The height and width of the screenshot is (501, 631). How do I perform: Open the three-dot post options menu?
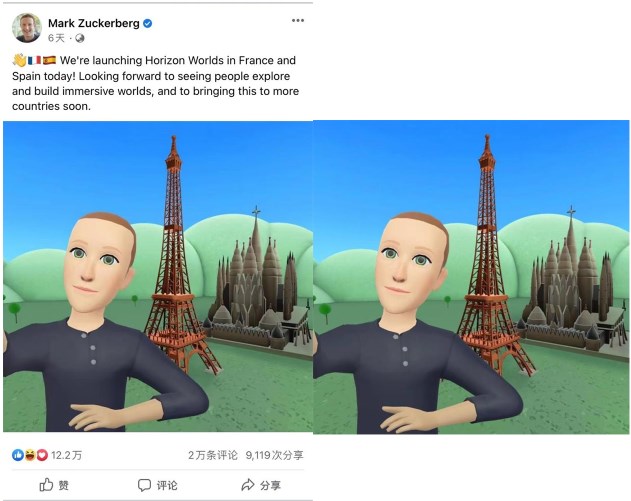tap(298, 21)
